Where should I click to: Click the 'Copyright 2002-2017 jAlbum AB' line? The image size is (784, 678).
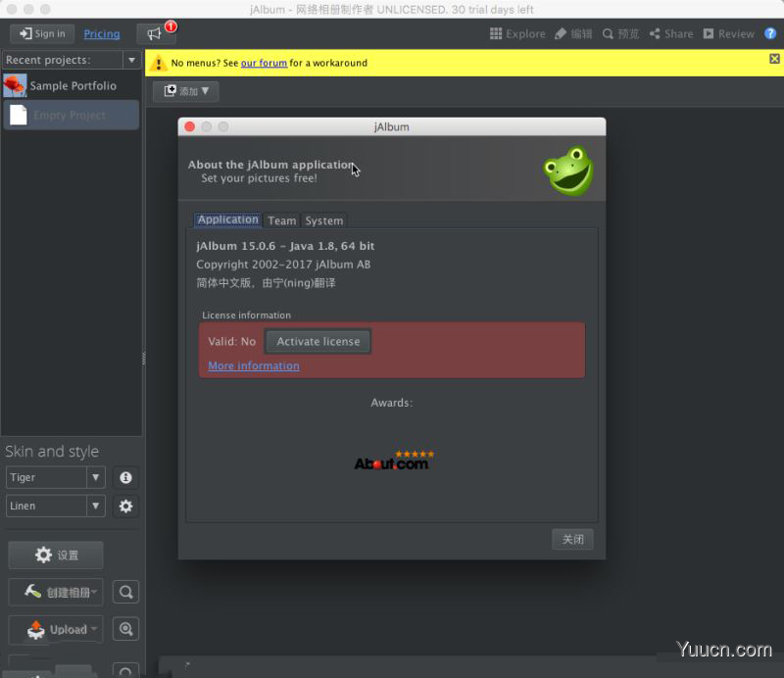tap(283, 265)
